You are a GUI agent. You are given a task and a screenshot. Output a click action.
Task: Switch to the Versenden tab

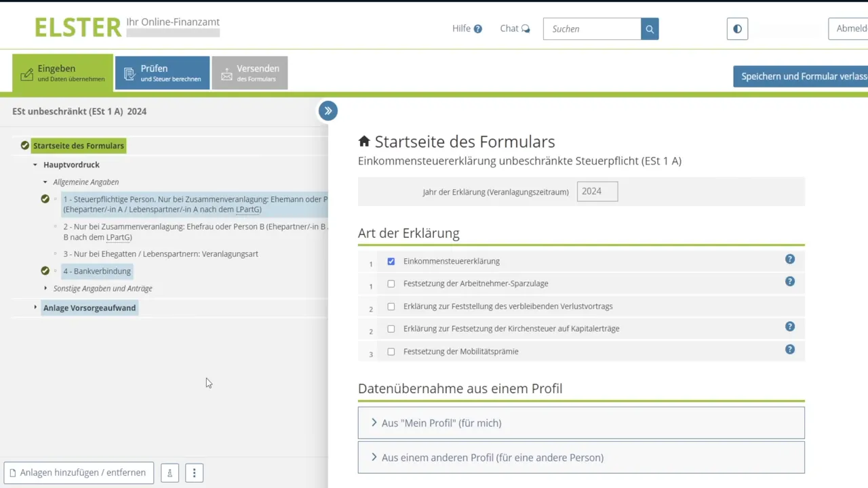[250, 73]
